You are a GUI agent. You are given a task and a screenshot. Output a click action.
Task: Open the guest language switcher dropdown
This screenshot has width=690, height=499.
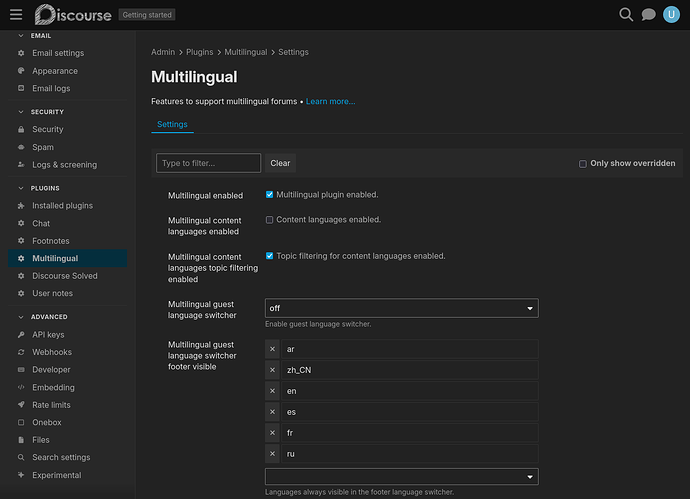(x=402, y=308)
